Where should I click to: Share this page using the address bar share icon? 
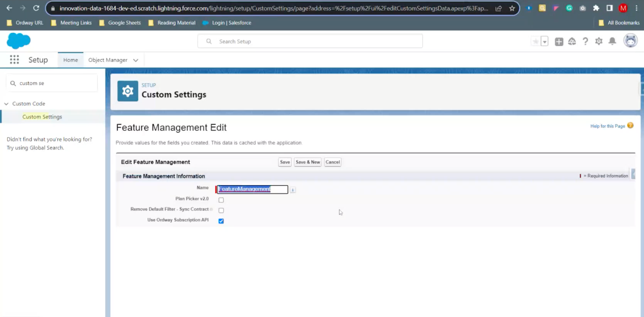498,8
